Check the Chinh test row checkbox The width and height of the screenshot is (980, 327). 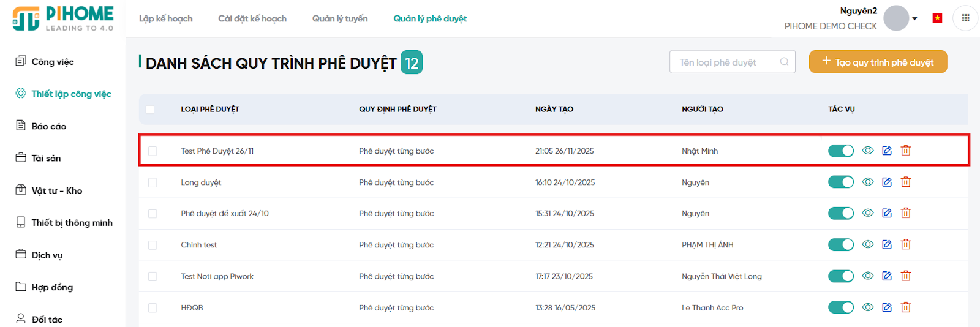click(153, 245)
